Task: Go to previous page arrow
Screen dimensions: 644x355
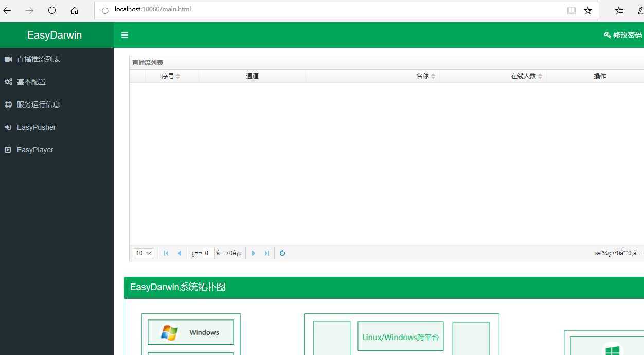Action: coord(180,253)
